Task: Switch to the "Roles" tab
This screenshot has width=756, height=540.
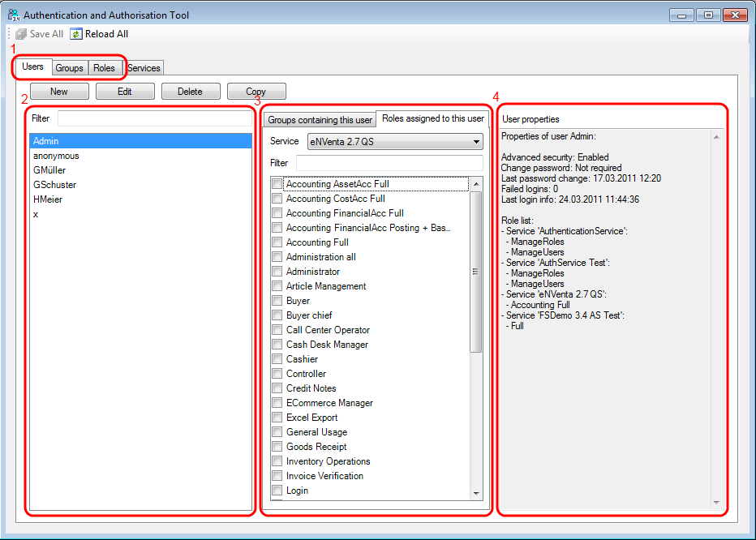Action: [103, 67]
